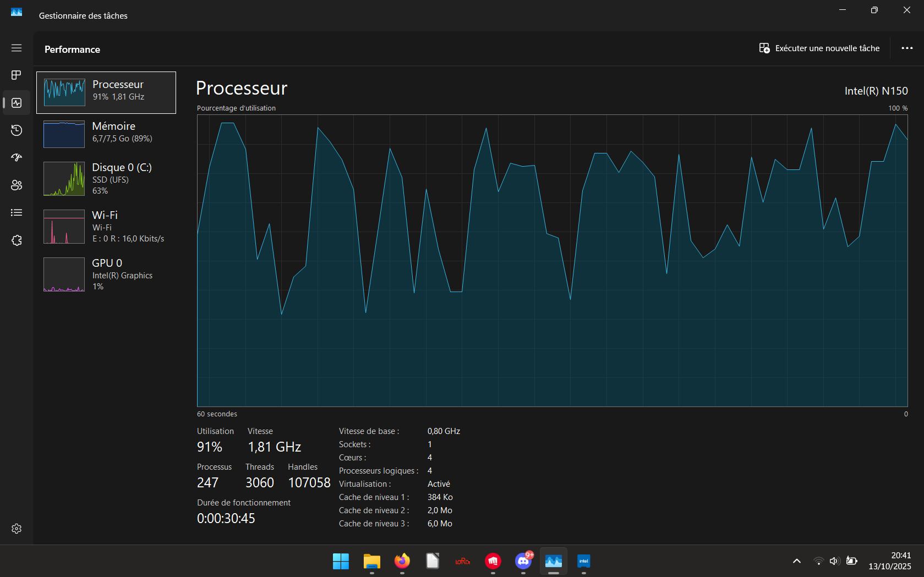Screen dimensions: 924x577
Task: Click the Processeurs logiques label
Action: pos(379,471)
